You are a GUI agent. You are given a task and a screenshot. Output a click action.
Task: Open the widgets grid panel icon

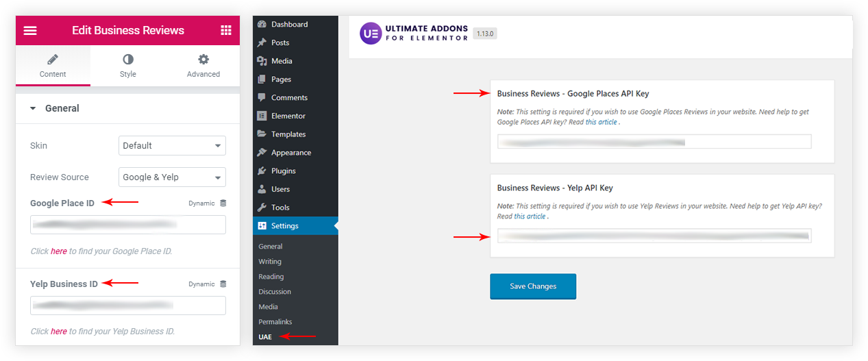tap(226, 30)
